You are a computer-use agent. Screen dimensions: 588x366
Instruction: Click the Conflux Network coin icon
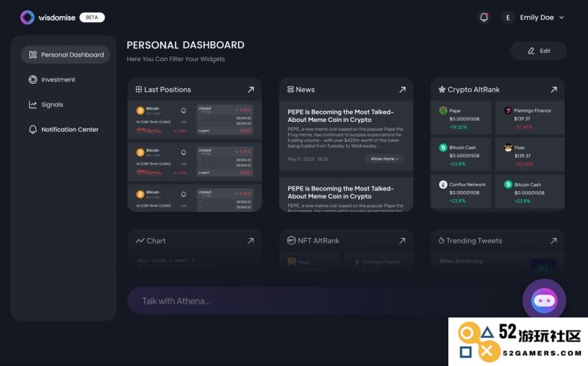point(443,184)
